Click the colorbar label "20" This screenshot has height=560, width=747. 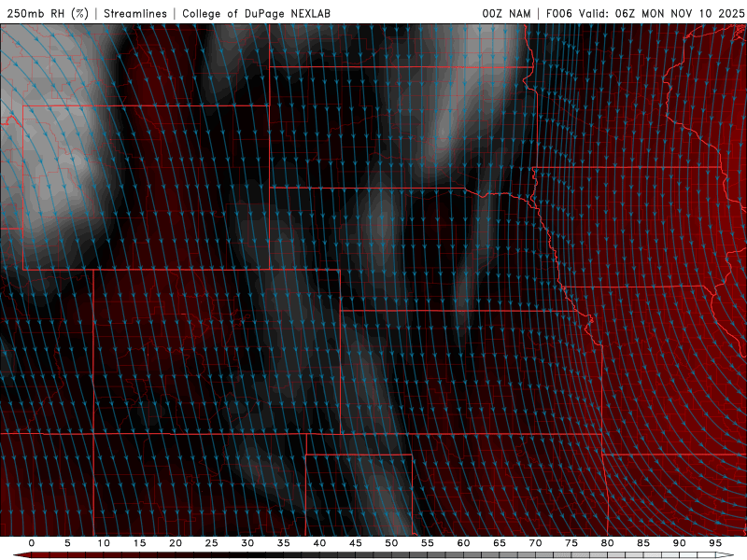176,543
